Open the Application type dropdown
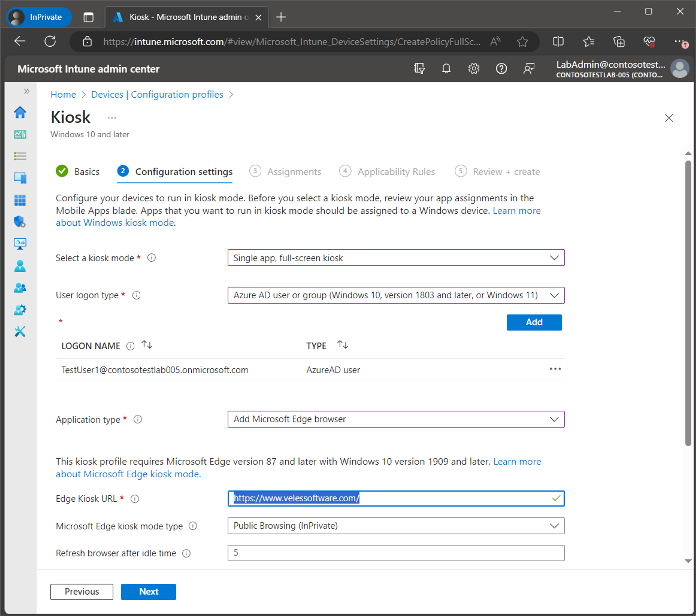The height and width of the screenshot is (616, 696). coord(396,419)
